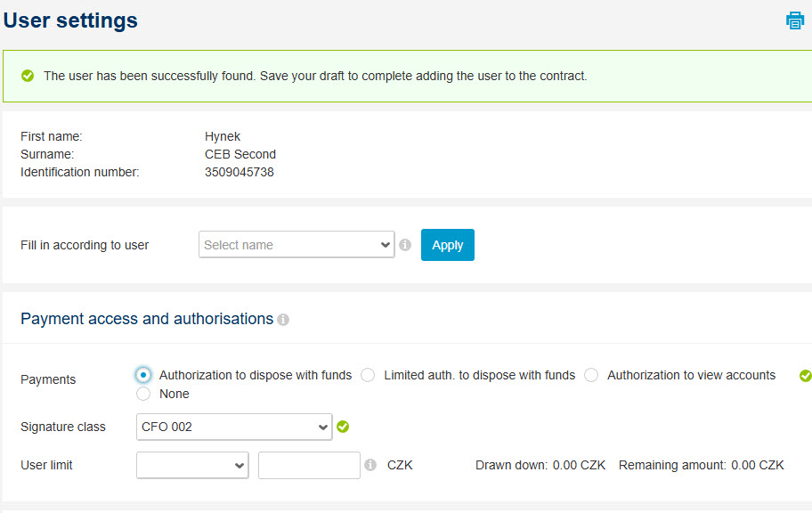812x513 pixels.
Task: Select Limited auth. to dispose with funds
Action: pos(368,375)
